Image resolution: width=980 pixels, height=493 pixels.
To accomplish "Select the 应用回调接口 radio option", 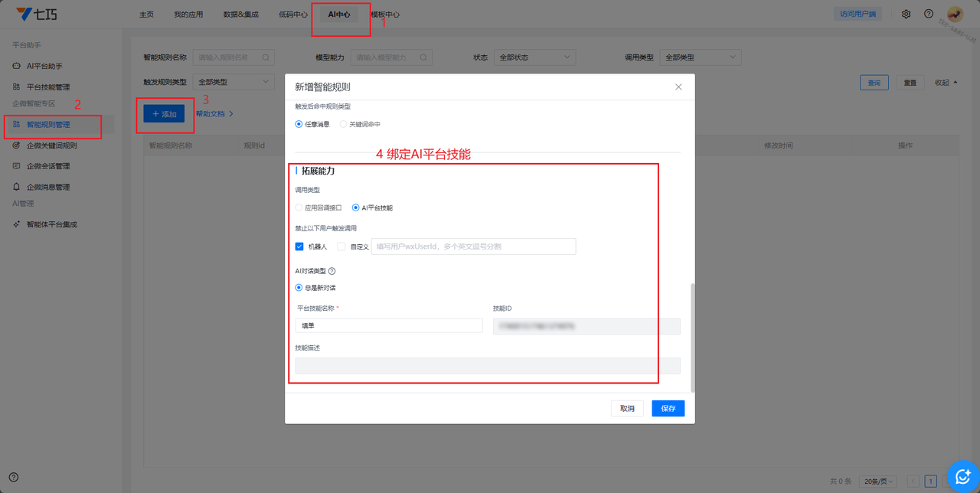I will [x=299, y=207].
